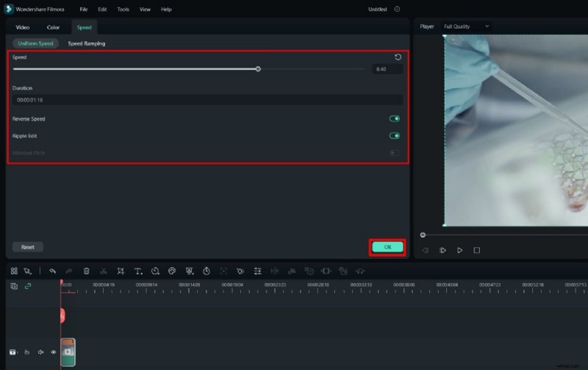The width and height of the screenshot is (588, 370).
Task: Click the undo arrow in timeline toolbar
Action: [52, 271]
